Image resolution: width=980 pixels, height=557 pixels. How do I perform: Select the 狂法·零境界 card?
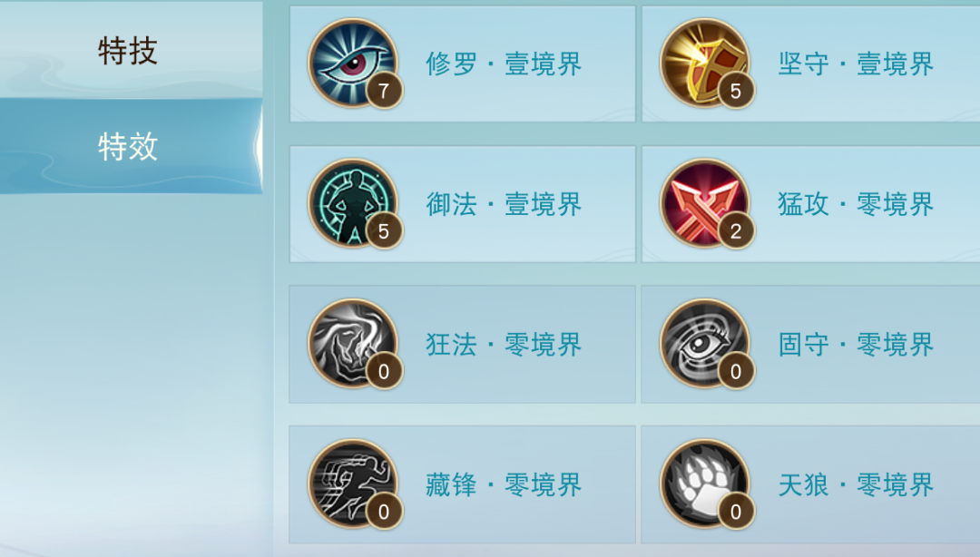(463, 345)
